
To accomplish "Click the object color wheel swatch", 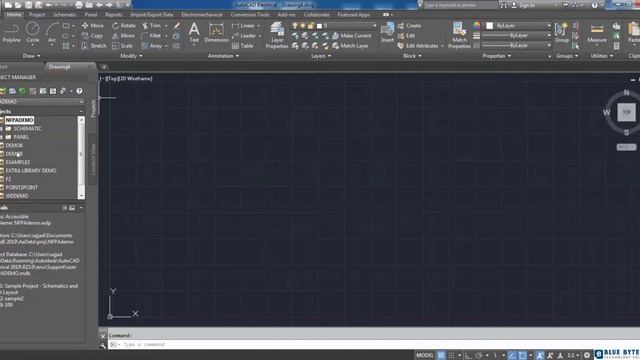I will coord(476,25).
